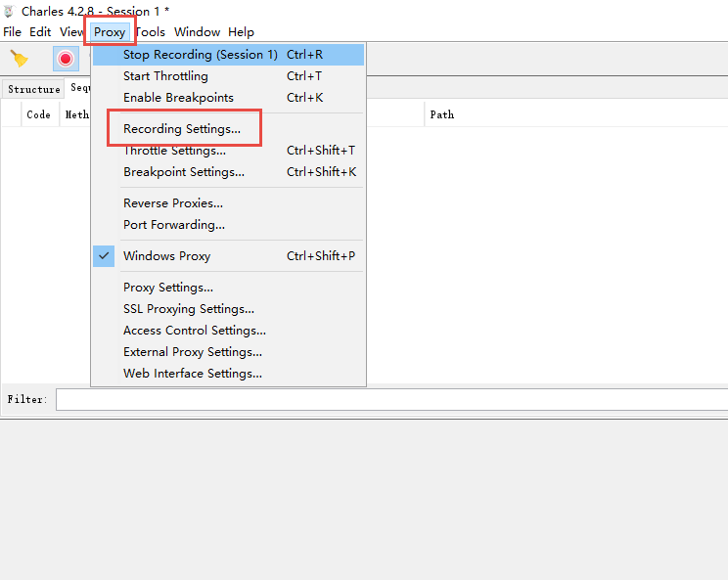Close the open Proxy menu
The height and width of the screenshot is (580, 728).
coord(110,32)
